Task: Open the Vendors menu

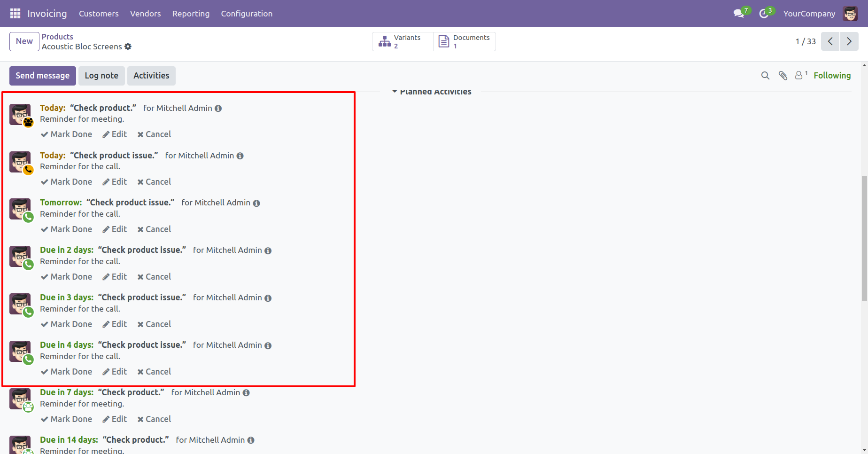Action: [146, 14]
